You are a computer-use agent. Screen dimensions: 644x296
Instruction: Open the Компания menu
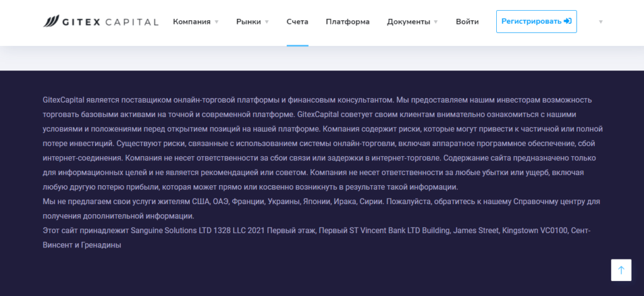click(192, 22)
